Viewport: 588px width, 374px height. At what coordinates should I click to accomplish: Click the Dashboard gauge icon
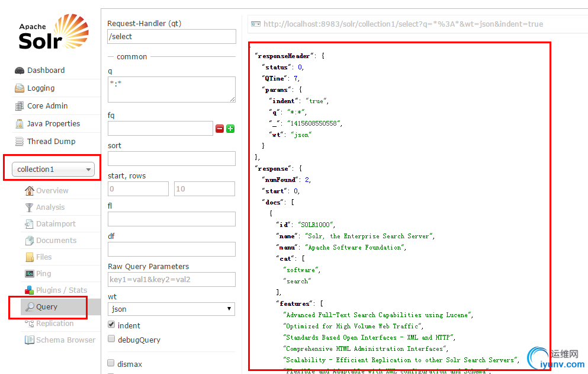20,71
